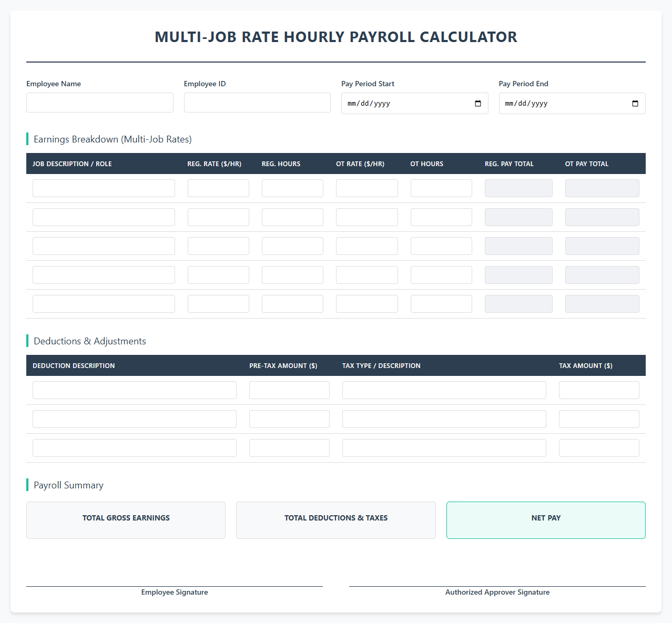
Task: Click fourth row OT Rate field
Action: 367,275
